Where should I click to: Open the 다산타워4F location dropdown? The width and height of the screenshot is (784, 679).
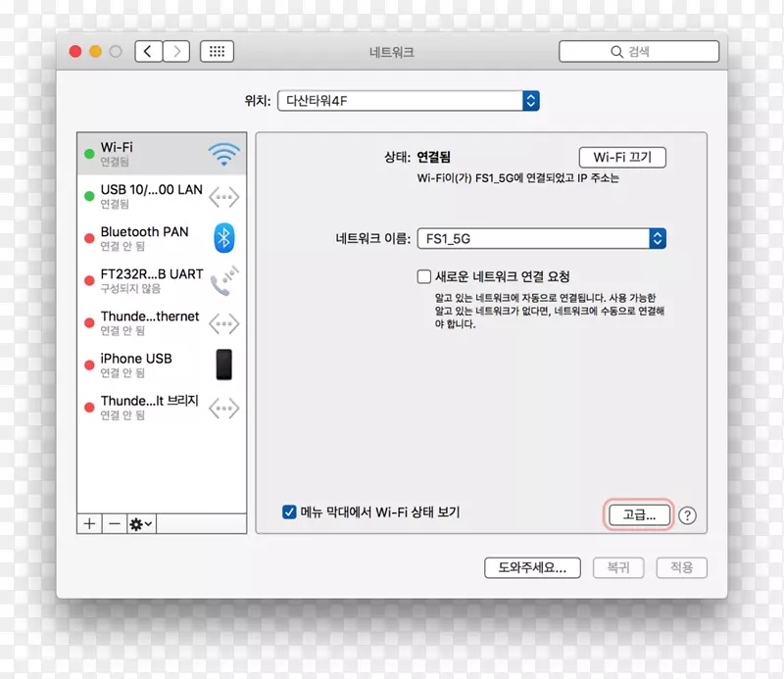tap(529, 100)
